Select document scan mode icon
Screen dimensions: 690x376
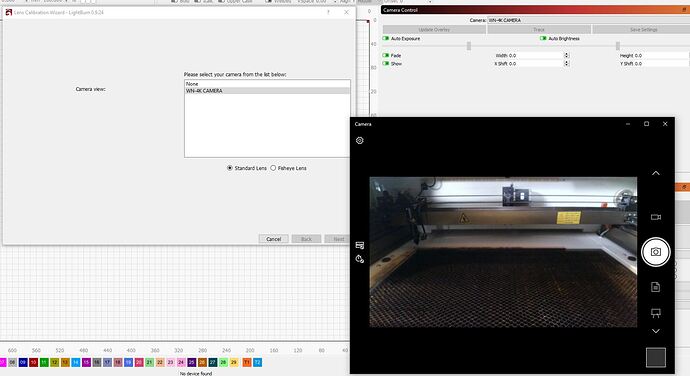656,287
